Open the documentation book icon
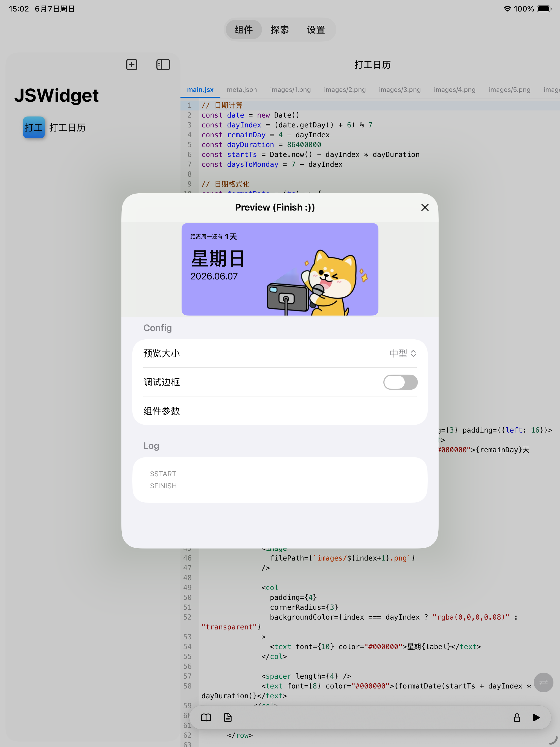560x747 pixels. pos(206,717)
